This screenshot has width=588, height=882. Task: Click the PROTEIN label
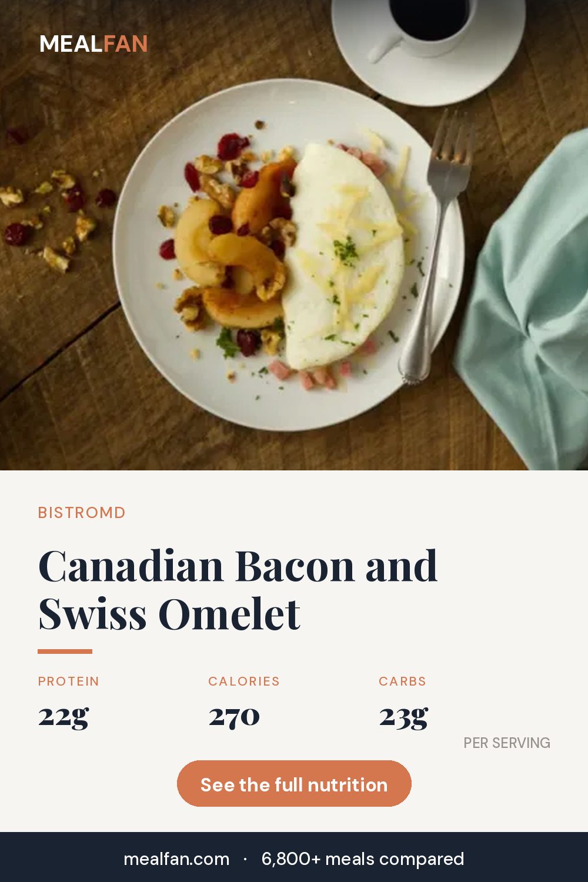pyautogui.click(x=69, y=681)
